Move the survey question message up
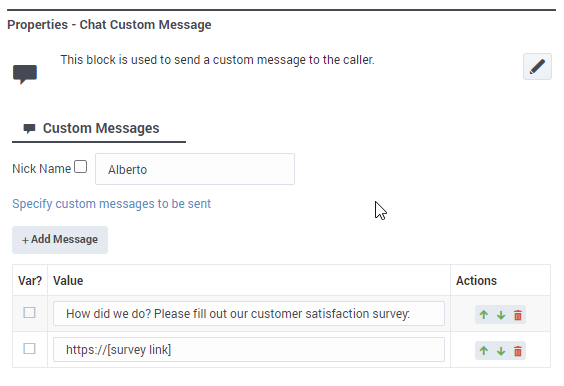 484,315
